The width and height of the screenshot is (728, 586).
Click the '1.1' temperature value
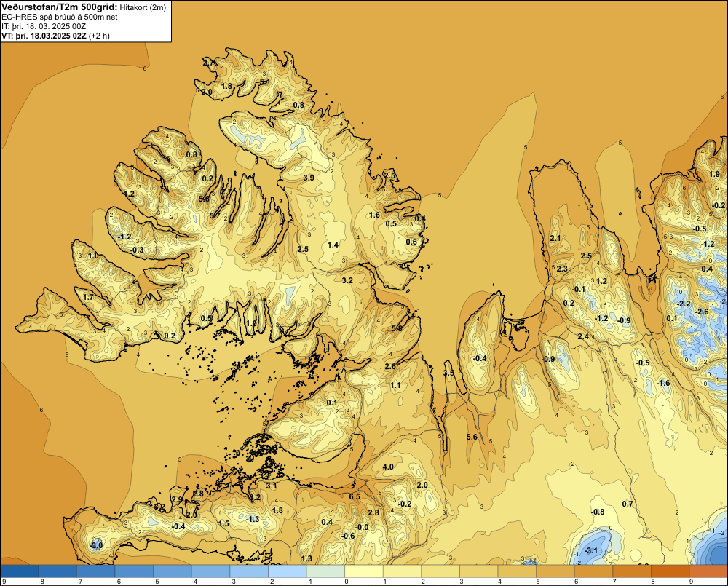tap(395, 385)
